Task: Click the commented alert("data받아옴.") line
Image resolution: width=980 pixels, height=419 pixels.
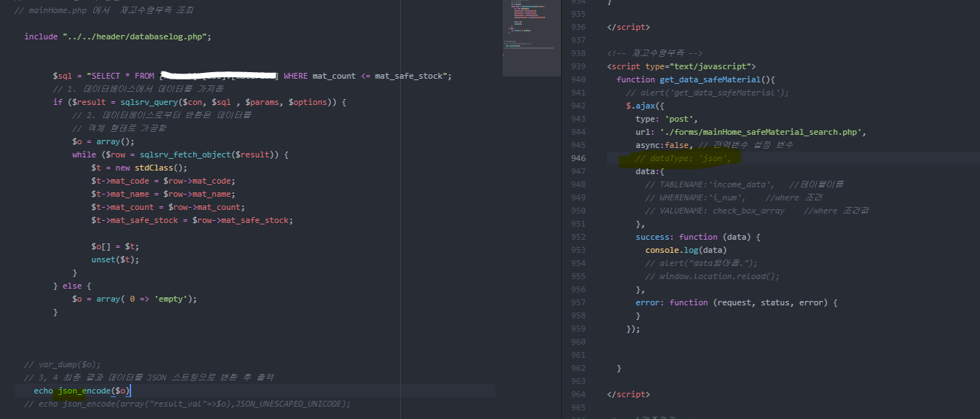Action: (701, 263)
